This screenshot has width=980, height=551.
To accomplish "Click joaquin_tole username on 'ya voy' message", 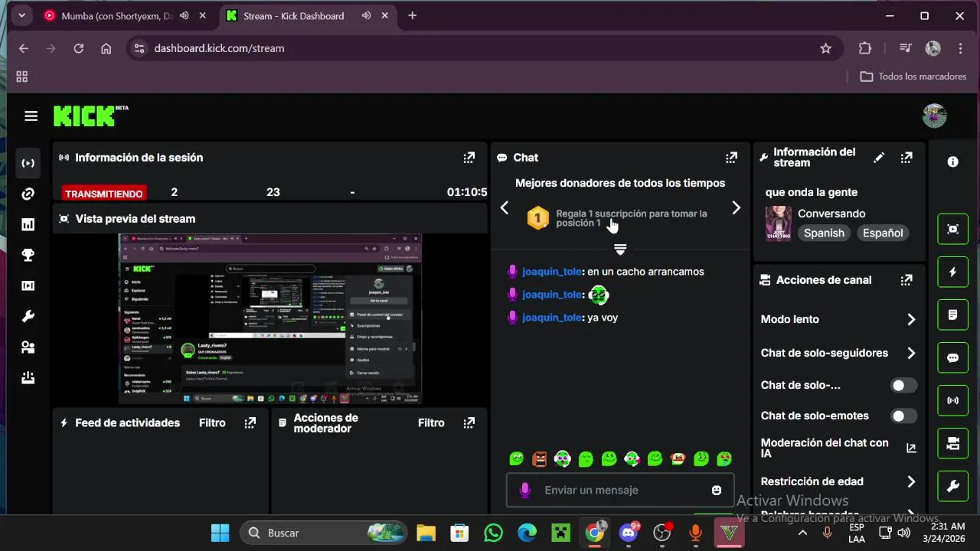I will 552,318.
